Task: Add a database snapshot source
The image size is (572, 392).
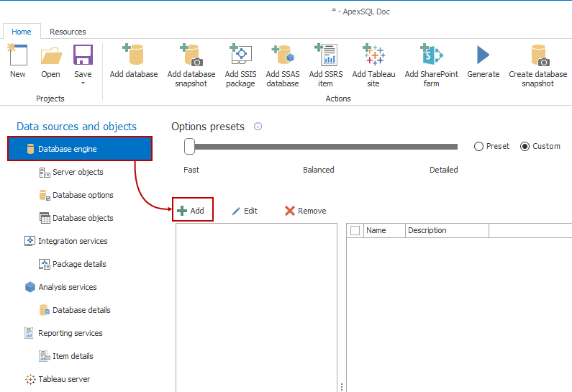Action: coord(191,65)
